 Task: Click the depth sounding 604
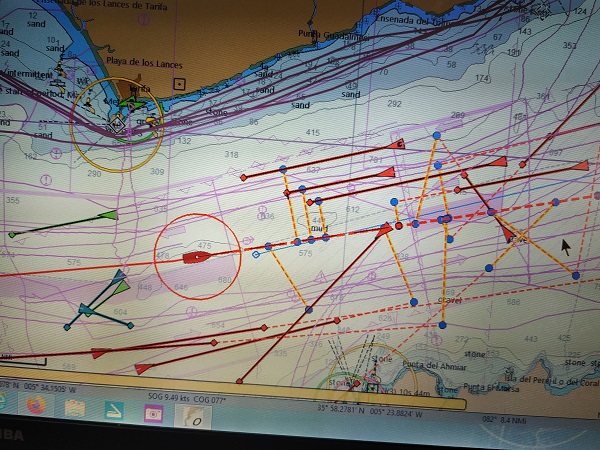(x=120, y=312)
